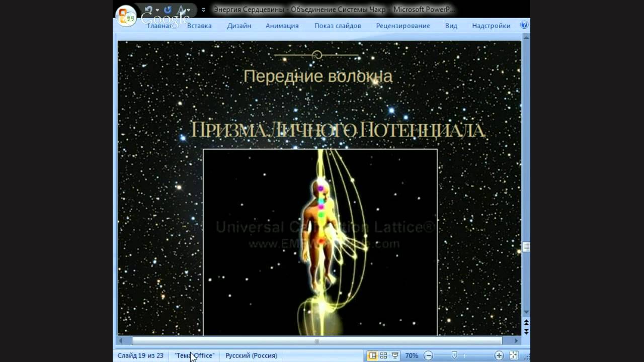
Task: Go to previous slide double-arrow button
Action: pyautogui.click(x=526, y=323)
